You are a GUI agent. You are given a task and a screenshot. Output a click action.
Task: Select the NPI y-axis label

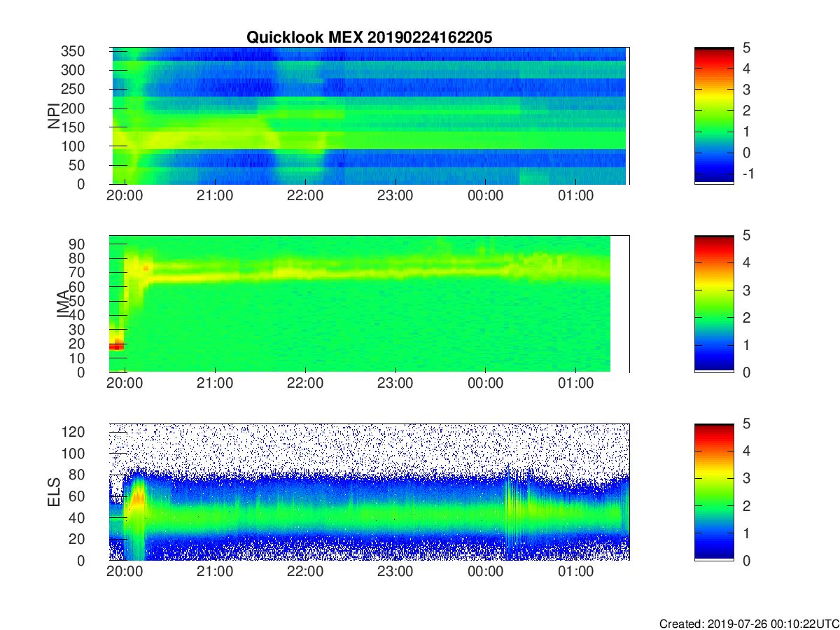pyautogui.click(x=54, y=115)
